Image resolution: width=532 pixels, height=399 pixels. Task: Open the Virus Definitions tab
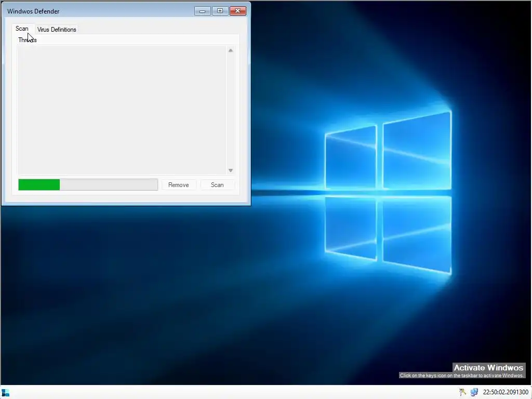click(57, 30)
